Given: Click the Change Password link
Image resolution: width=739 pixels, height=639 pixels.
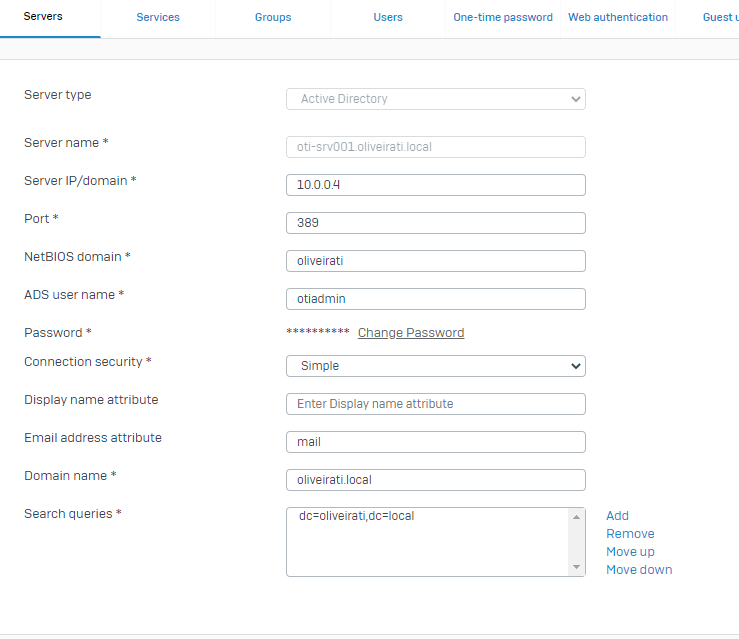Looking at the screenshot, I should 411,333.
